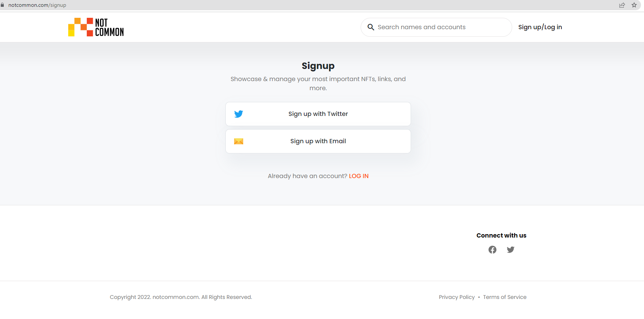Click the blue Twitter bird in signup button
644x319 pixels.
[239, 114]
